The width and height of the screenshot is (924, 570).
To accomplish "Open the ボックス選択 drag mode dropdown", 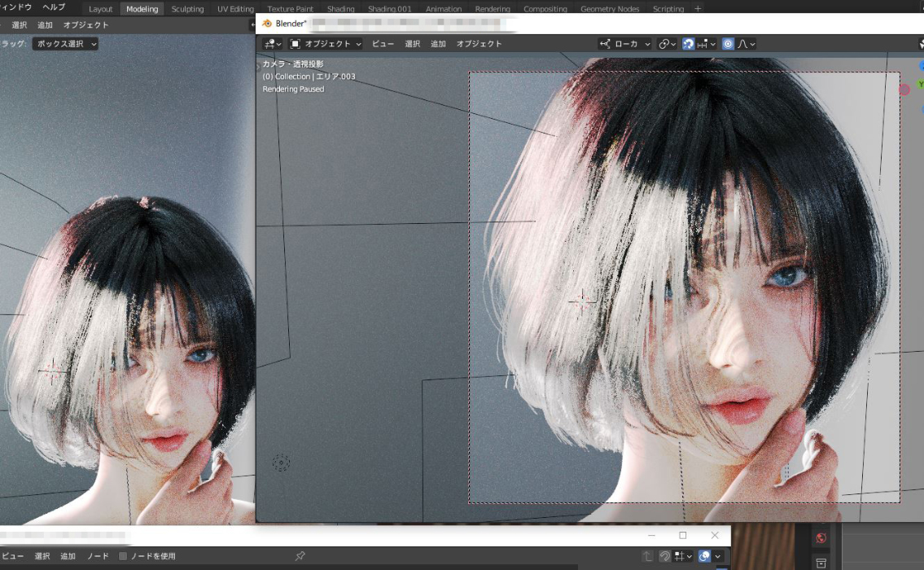I will coord(64,43).
